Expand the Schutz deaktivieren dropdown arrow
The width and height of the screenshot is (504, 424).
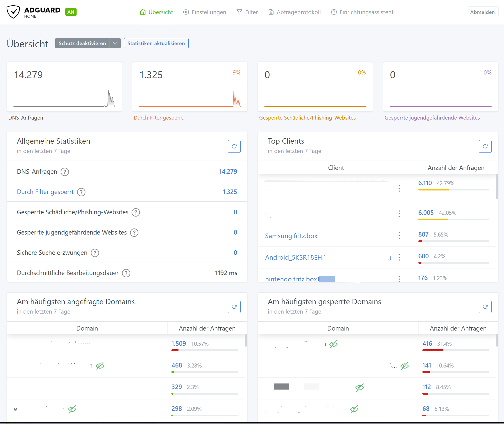coord(115,43)
